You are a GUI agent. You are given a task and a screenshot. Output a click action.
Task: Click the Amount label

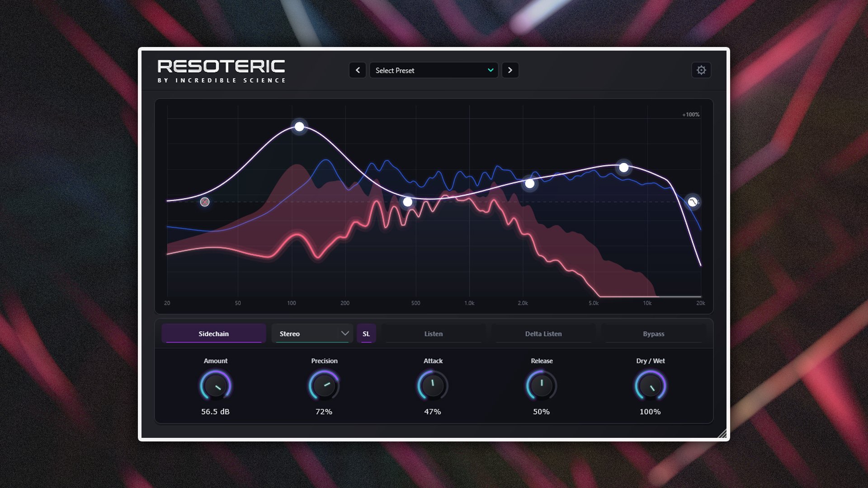[216, 361]
